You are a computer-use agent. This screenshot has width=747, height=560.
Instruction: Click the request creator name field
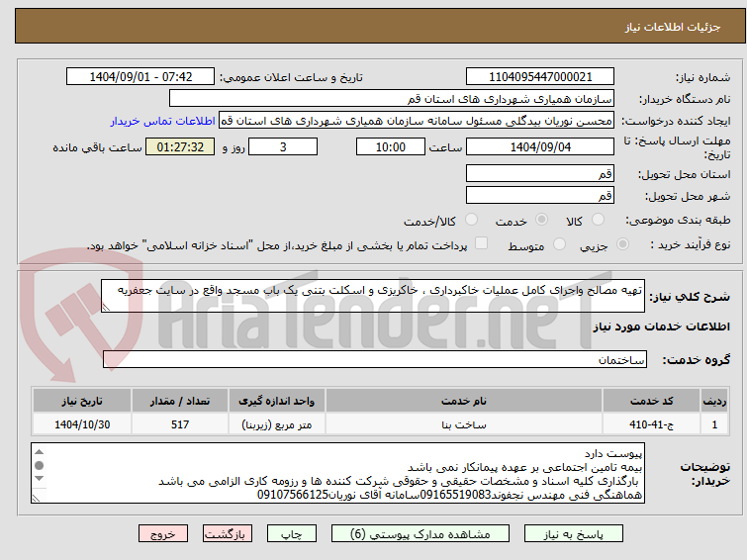tap(417, 121)
